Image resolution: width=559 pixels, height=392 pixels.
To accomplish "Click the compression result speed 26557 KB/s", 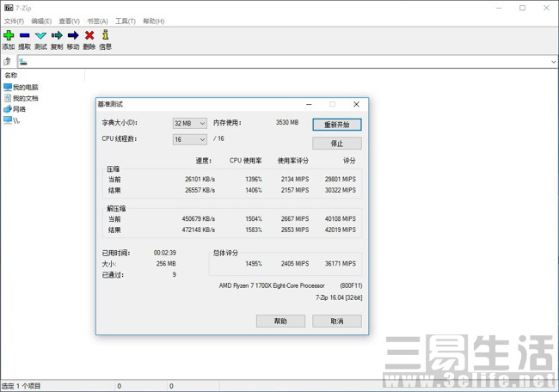I will pyautogui.click(x=200, y=190).
